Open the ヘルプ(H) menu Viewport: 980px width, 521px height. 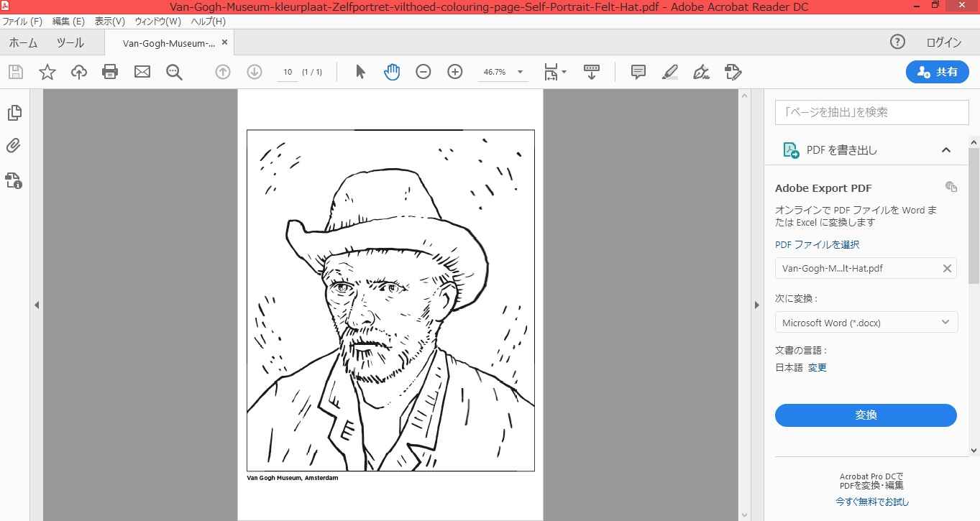click(x=208, y=22)
